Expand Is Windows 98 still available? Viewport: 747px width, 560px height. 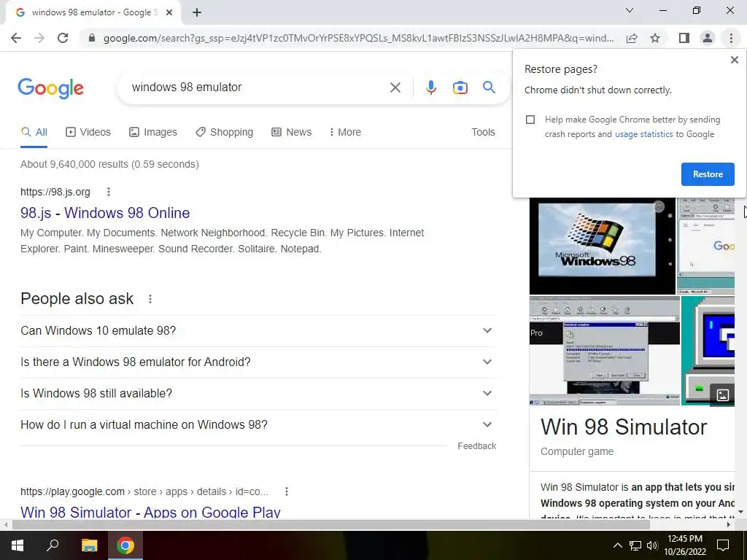258,393
